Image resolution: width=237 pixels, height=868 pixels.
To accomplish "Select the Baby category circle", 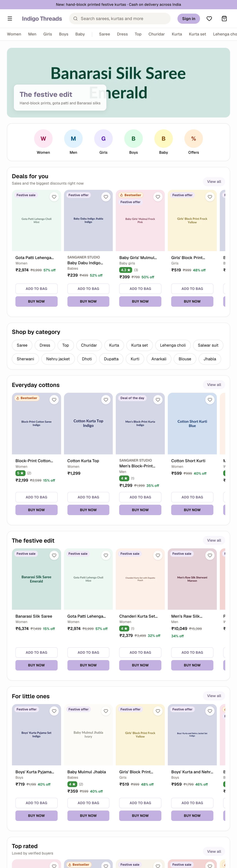I will click(164, 138).
